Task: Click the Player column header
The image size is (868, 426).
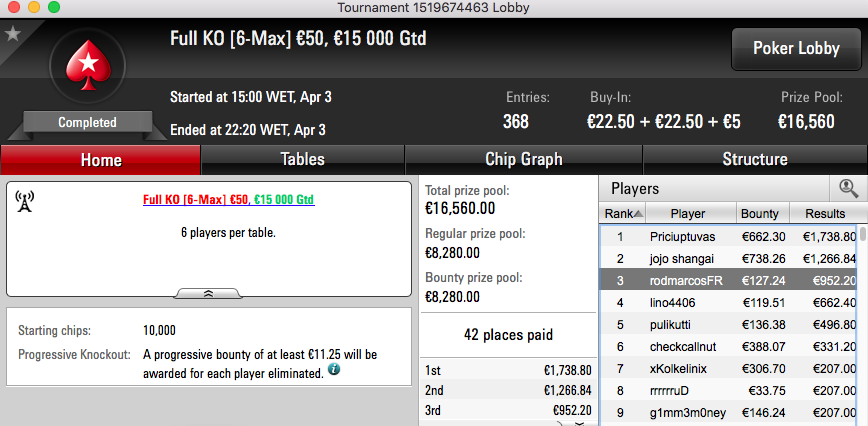Action: [688, 214]
